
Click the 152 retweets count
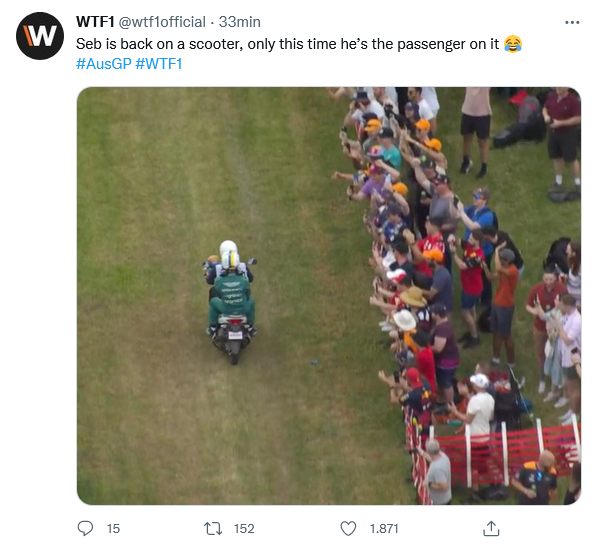click(244, 529)
